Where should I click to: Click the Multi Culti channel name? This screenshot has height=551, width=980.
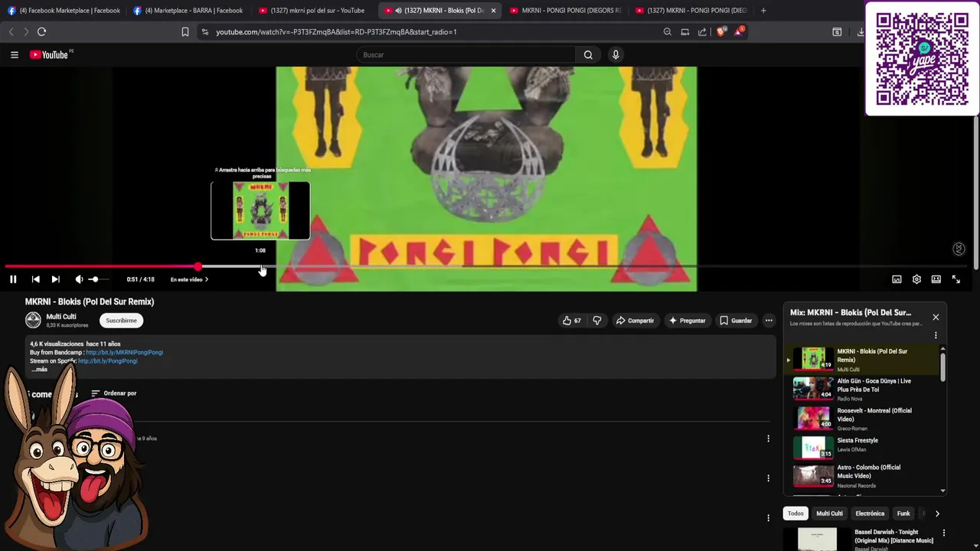pos(61,317)
